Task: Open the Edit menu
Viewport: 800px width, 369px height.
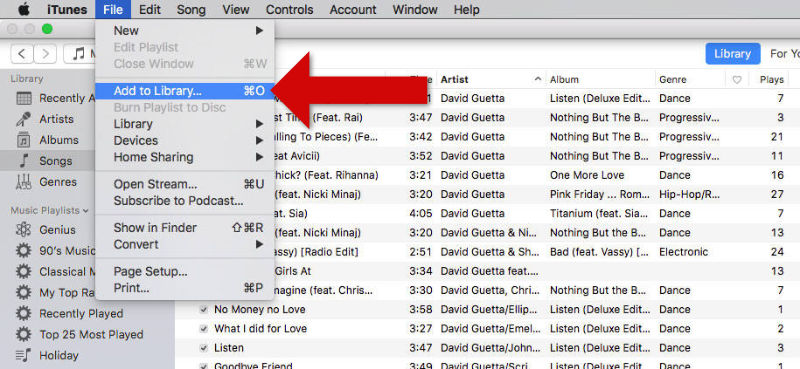Action: 150,10
